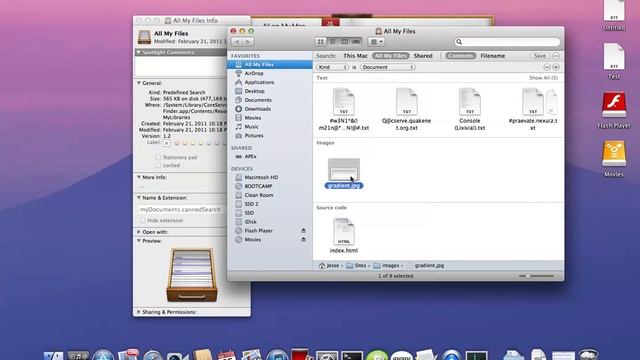Enable the Stationery pad checkbox
The height and width of the screenshot is (360, 640).
(158, 157)
